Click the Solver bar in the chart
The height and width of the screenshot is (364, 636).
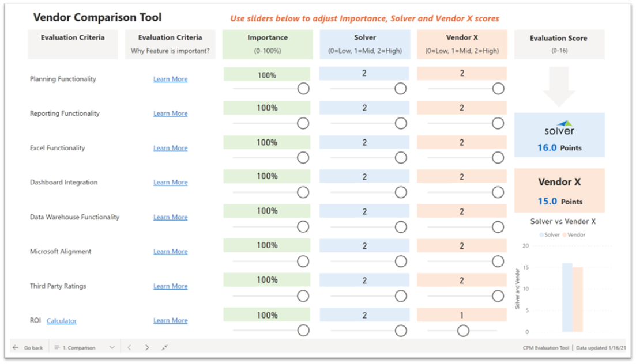tap(567, 297)
